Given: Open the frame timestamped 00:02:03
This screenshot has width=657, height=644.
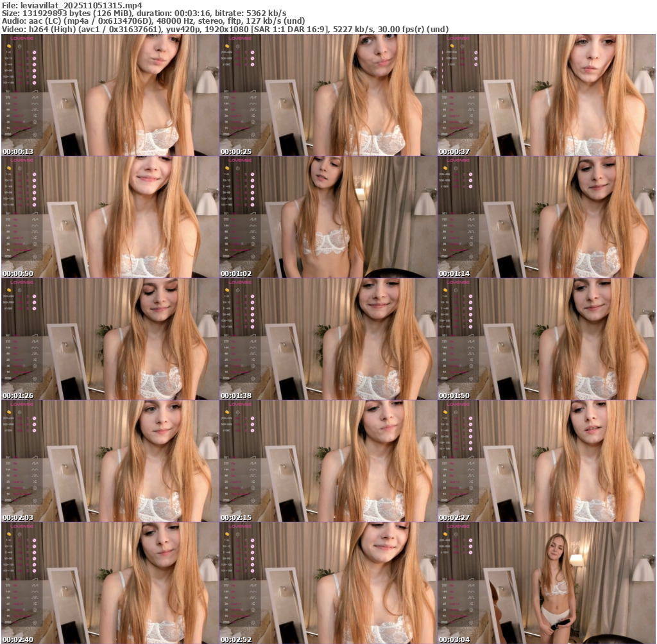Looking at the screenshot, I should tap(110, 461).
